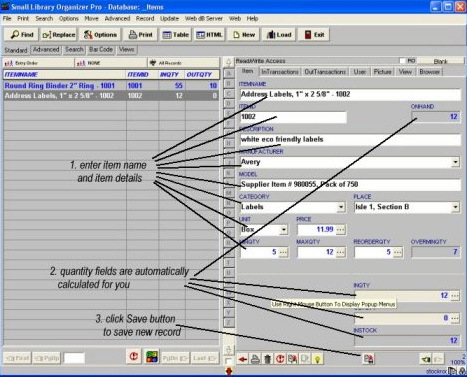Viewport: 467px width, 377px height.
Task: Open the REORDERQTY field ellipsis button
Action: [398, 252]
